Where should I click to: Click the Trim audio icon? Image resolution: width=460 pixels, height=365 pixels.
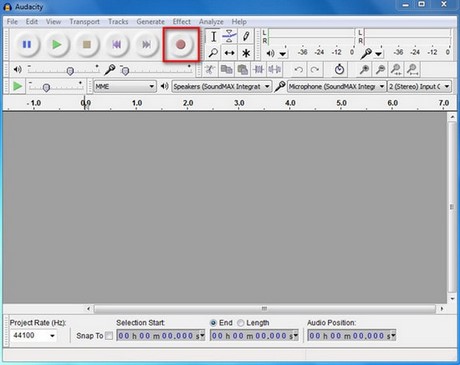[x=259, y=70]
